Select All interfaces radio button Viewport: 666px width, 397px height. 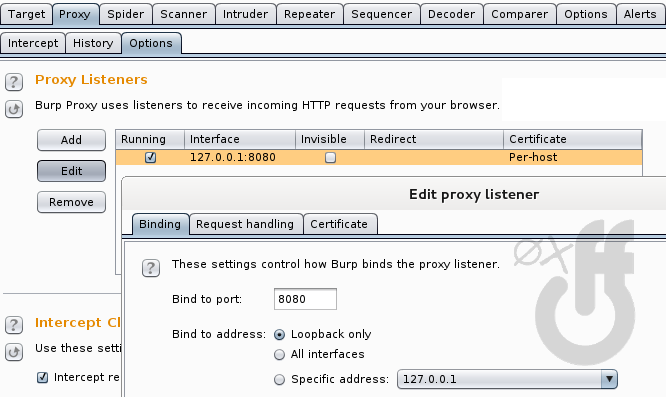pos(279,354)
